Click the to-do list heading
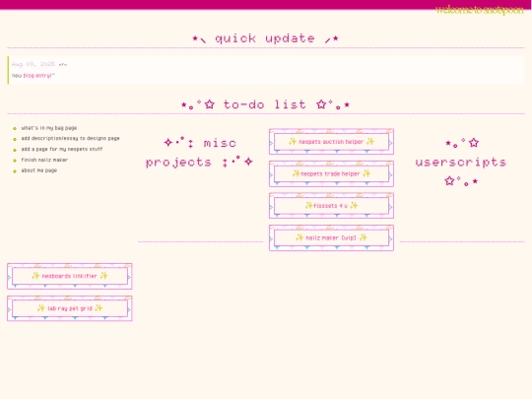 265,104
